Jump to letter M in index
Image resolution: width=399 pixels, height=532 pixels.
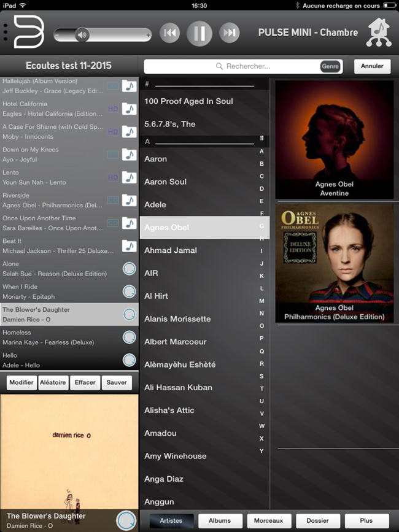(261, 301)
